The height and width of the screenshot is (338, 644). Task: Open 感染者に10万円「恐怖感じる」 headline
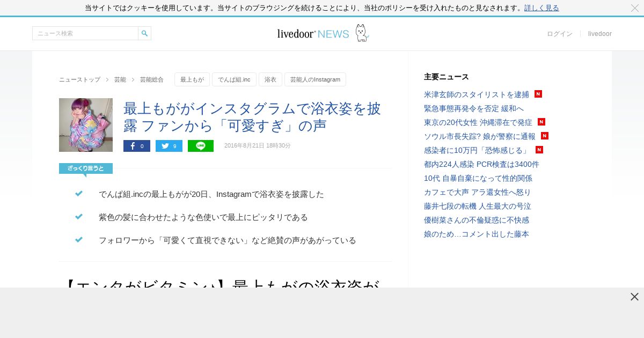point(477,150)
